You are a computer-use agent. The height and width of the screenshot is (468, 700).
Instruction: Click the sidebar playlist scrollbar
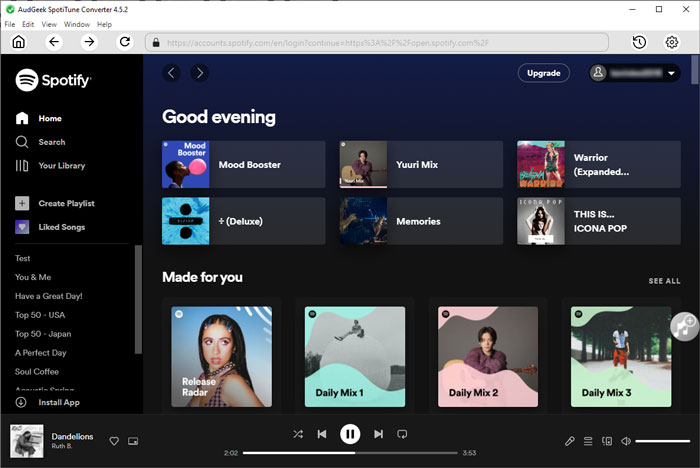pyautogui.click(x=138, y=299)
